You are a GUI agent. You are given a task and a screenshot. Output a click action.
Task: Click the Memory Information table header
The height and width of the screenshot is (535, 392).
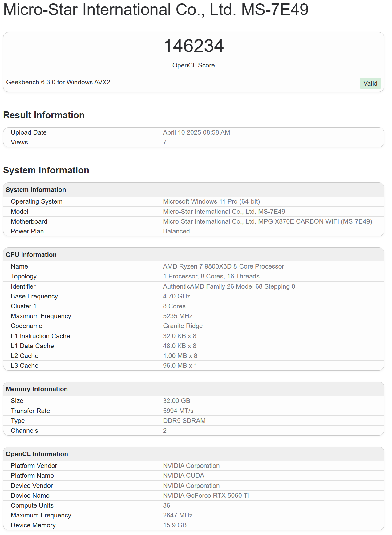pyautogui.click(x=37, y=389)
